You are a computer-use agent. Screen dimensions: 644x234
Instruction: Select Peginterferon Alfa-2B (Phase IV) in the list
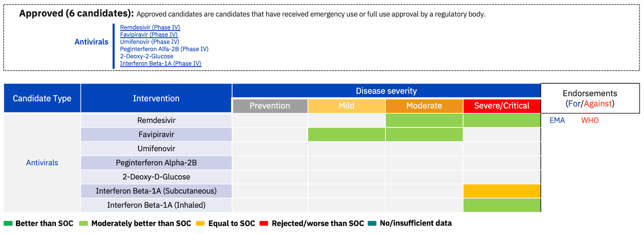(164, 49)
